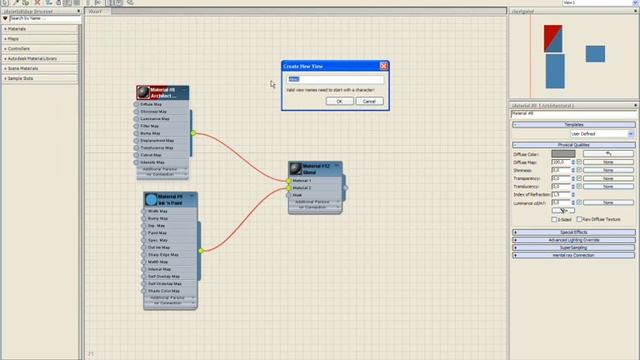Screen dimensions: 640x360
Task: Expand the SuperSampling rollout
Action: 573,248
